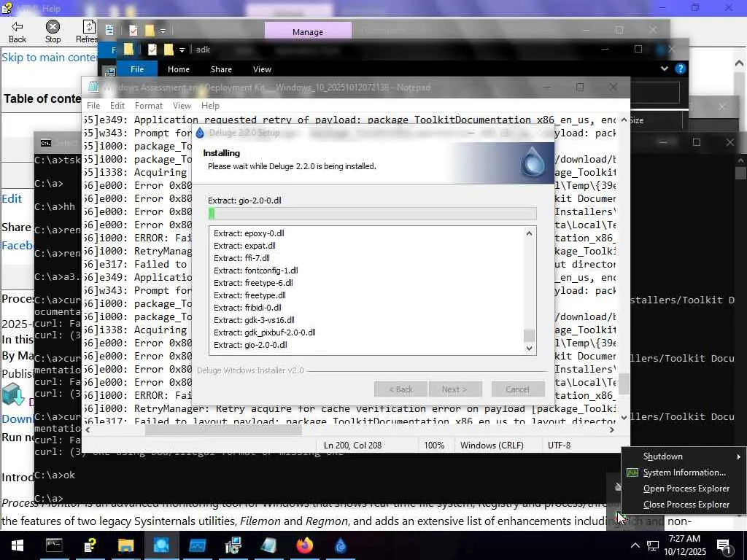Open Firefox from the taskbar
The height and width of the screenshot is (560, 747).
pyautogui.click(x=304, y=545)
